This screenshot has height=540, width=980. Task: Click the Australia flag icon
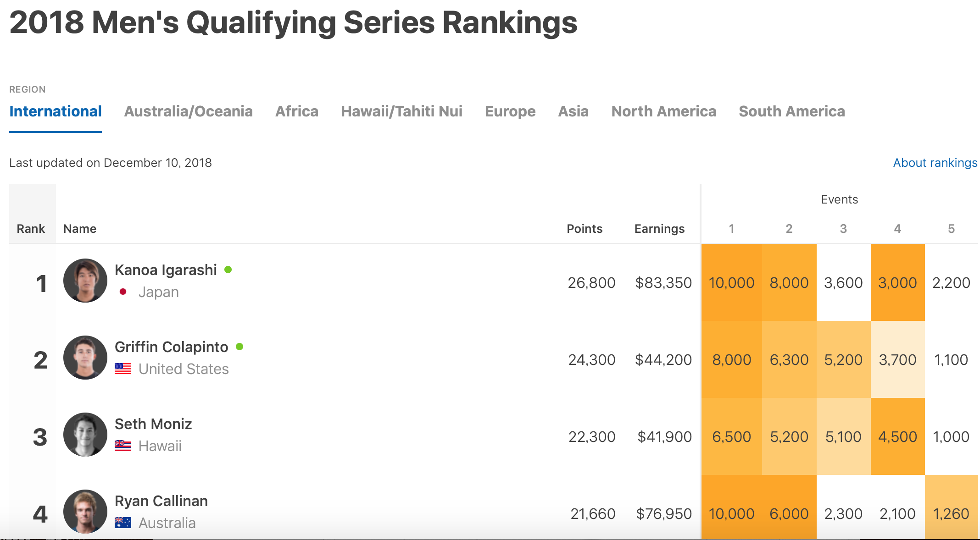[123, 523]
